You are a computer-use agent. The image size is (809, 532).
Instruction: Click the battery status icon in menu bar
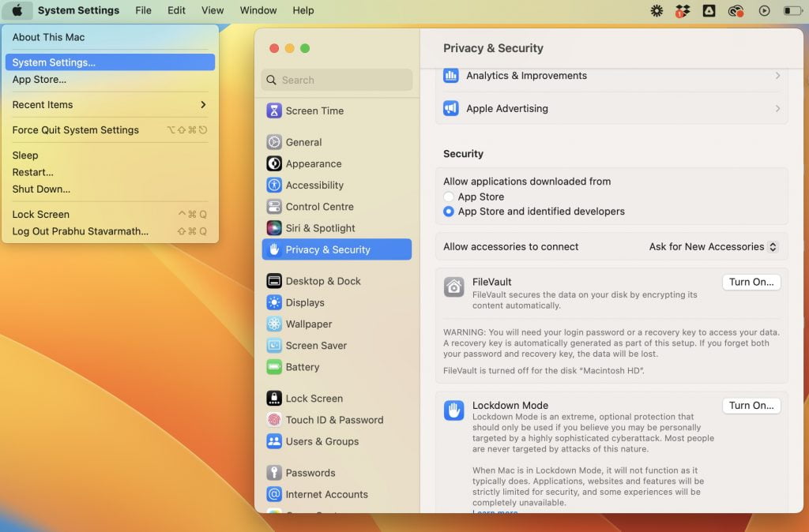793,10
